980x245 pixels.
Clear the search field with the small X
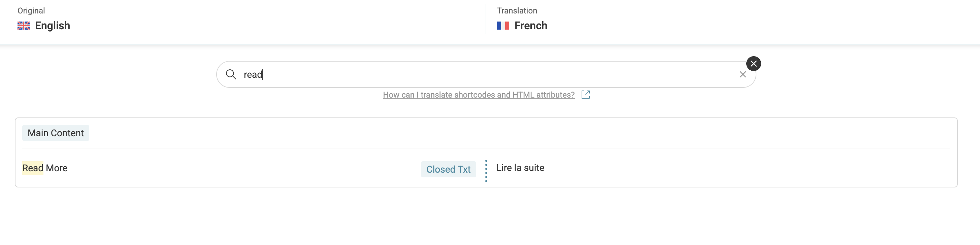click(743, 75)
